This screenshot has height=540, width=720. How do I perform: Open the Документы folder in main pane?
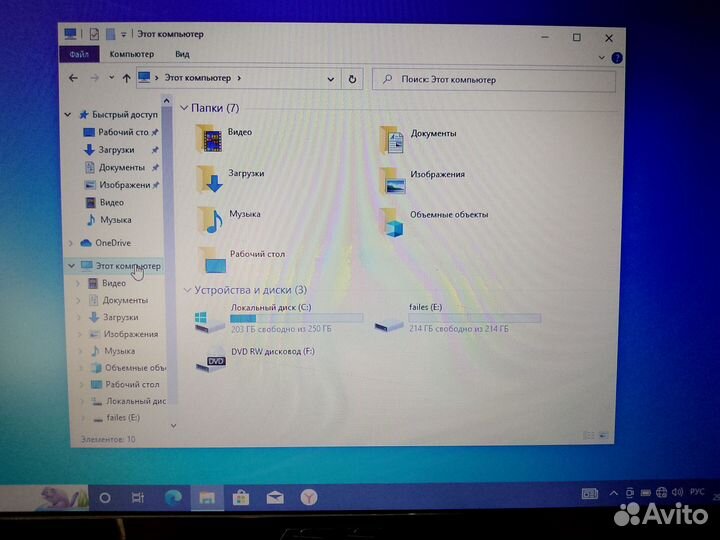pyautogui.click(x=418, y=139)
